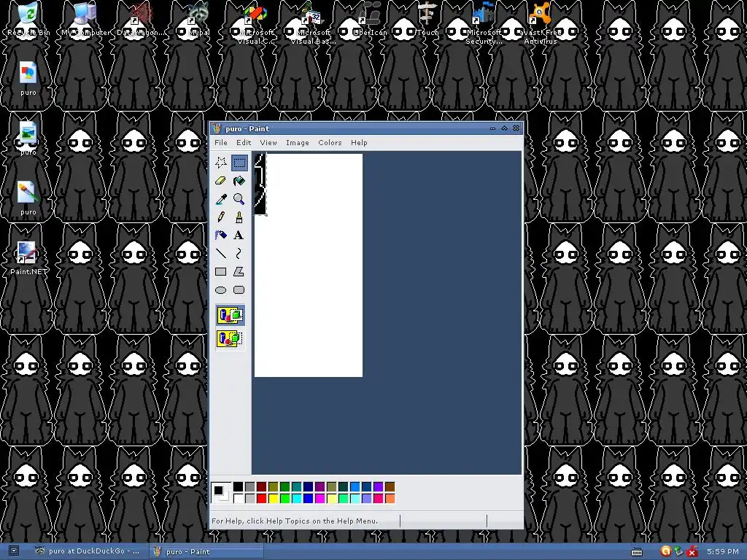Image resolution: width=747 pixels, height=560 pixels.
Task: Select the Free-Form Select tool
Action: (220, 163)
